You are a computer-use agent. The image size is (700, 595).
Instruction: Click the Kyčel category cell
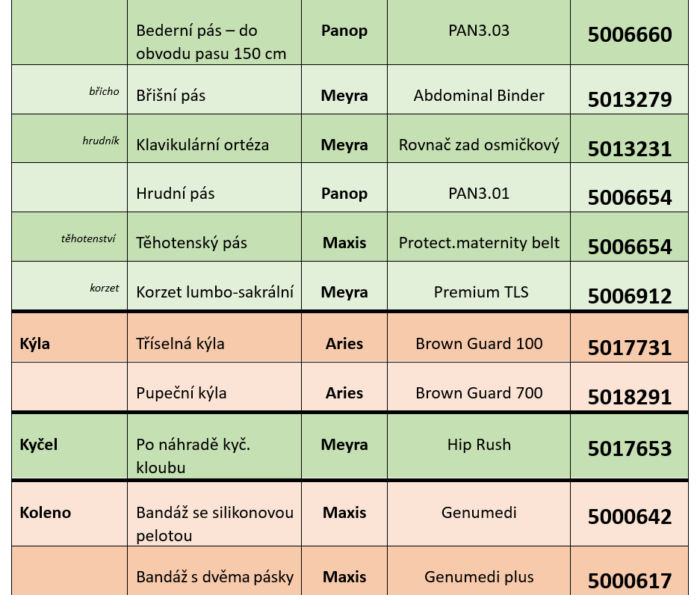[x=69, y=446]
